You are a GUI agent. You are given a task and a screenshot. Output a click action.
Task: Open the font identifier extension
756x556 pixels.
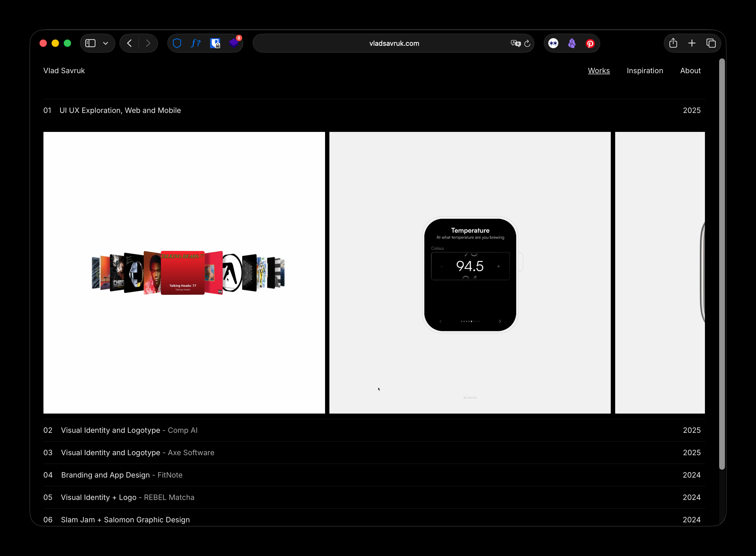coord(196,43)
